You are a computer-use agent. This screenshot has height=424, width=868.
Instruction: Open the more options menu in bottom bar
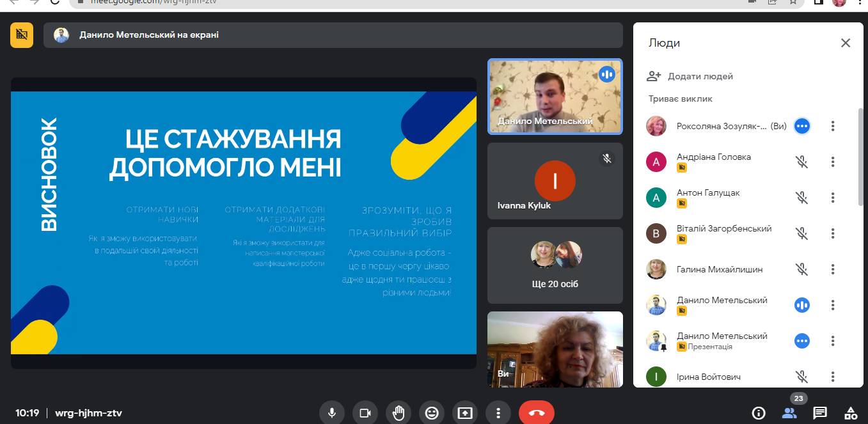[498, 413]
